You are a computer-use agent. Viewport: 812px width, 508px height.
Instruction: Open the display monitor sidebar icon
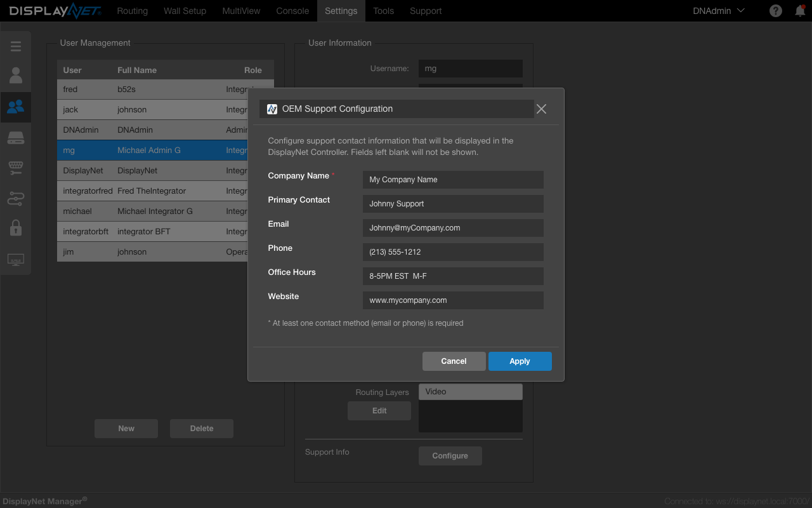[x=16, y=260]
